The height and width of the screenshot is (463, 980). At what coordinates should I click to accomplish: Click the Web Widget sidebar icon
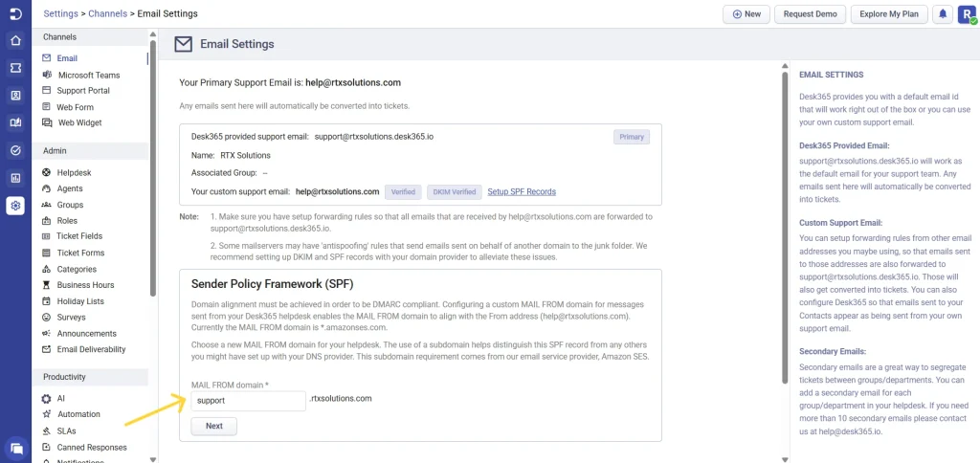[46, 123]
